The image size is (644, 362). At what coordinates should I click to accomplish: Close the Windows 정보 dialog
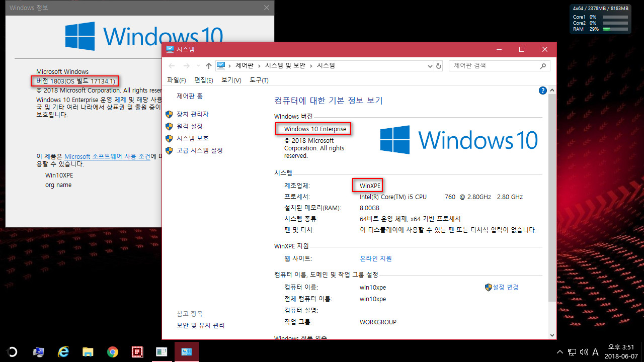click(266, 8)
